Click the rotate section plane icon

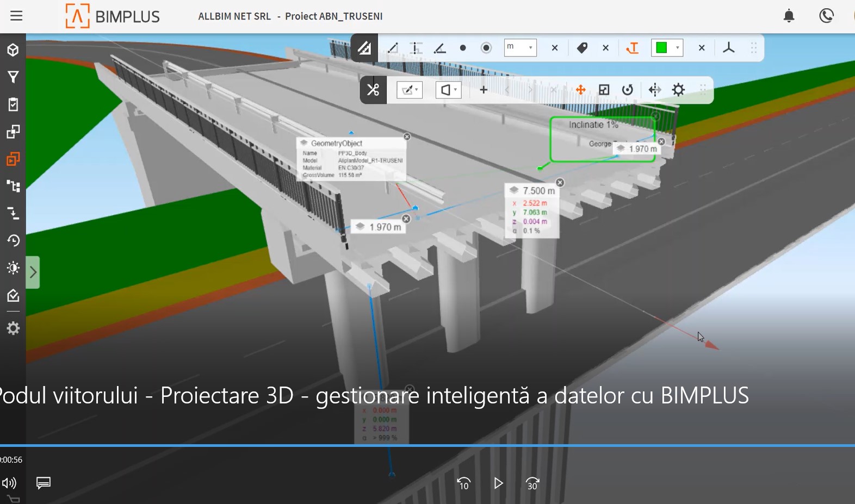click(628, 90)
